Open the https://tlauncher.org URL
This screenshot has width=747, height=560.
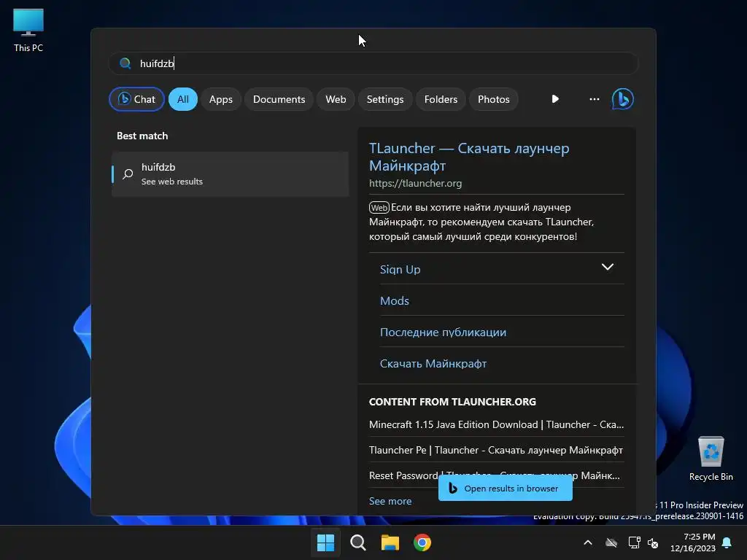[x=415, y=183]
